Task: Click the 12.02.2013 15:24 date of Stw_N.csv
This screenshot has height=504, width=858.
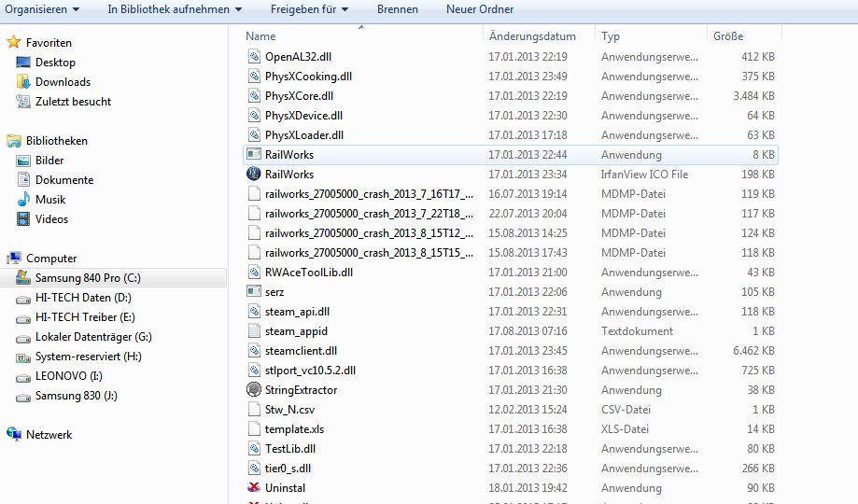Action: pos(527,410)
